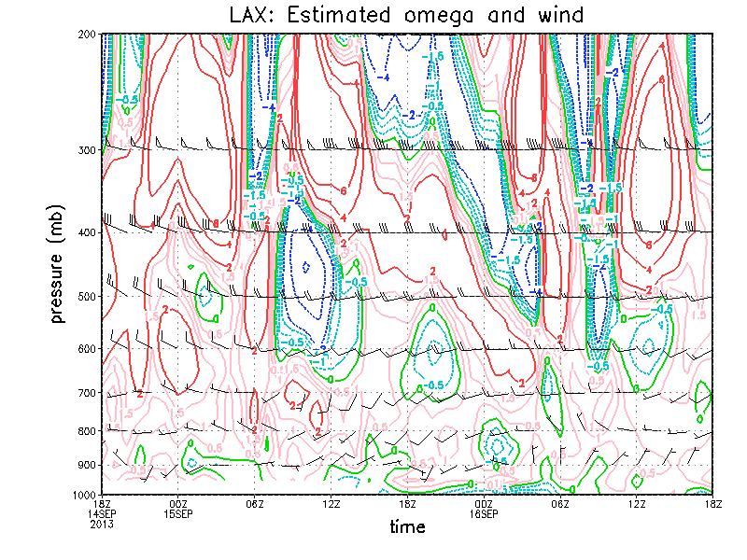This screenshot has height=560, width=747.
Task: Select the final 18Z tick ending the time axis
Action: 713,503
